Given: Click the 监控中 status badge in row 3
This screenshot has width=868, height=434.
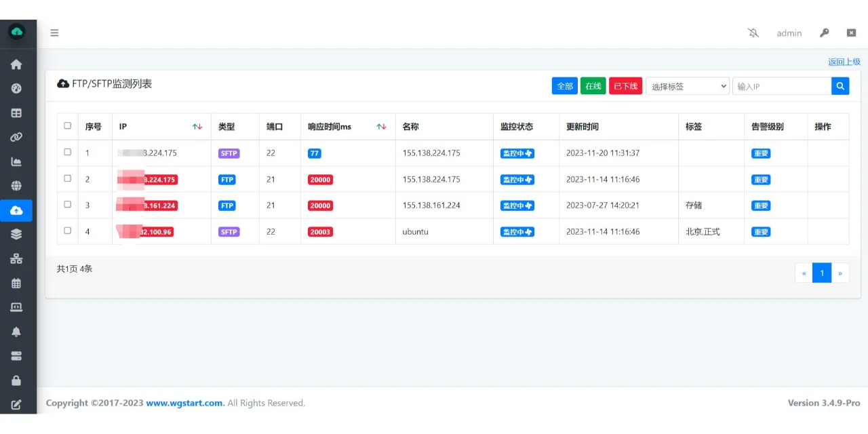Looking at the screenshot, I should point(517,205).
